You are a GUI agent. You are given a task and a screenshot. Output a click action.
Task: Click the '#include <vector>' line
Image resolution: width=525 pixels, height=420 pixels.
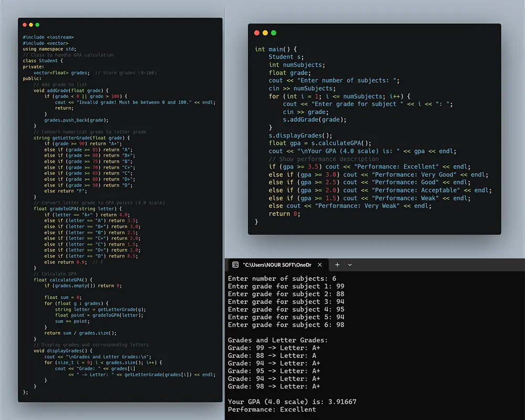(46, 43)
